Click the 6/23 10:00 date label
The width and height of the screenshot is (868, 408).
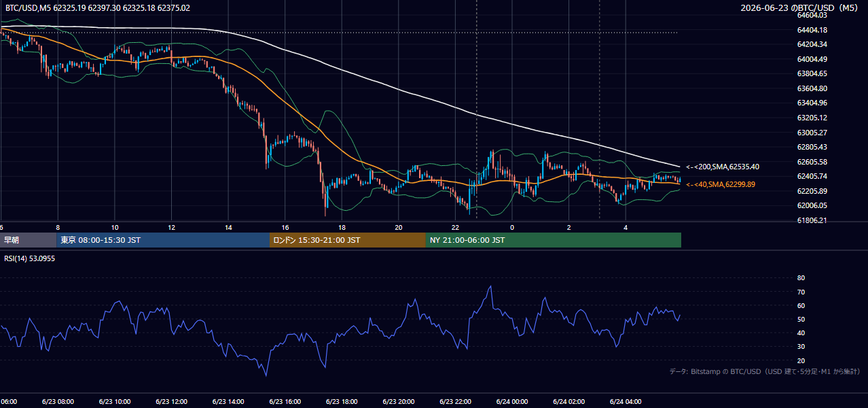(115, 401)
